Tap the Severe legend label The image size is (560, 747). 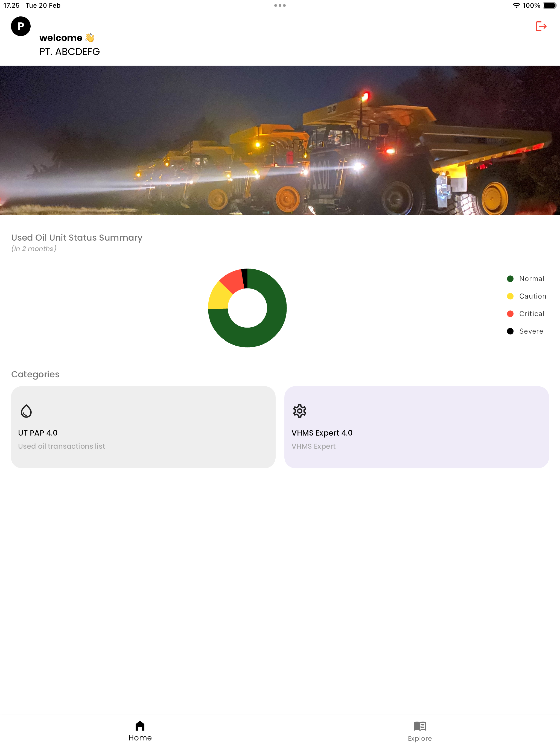[x=531, y=331]
